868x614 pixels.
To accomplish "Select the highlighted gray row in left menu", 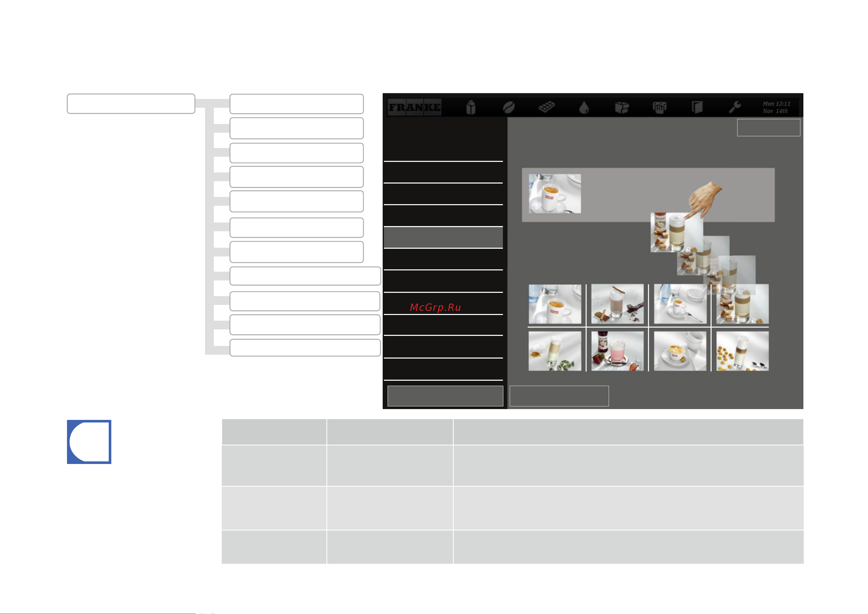I will (443, 238).
